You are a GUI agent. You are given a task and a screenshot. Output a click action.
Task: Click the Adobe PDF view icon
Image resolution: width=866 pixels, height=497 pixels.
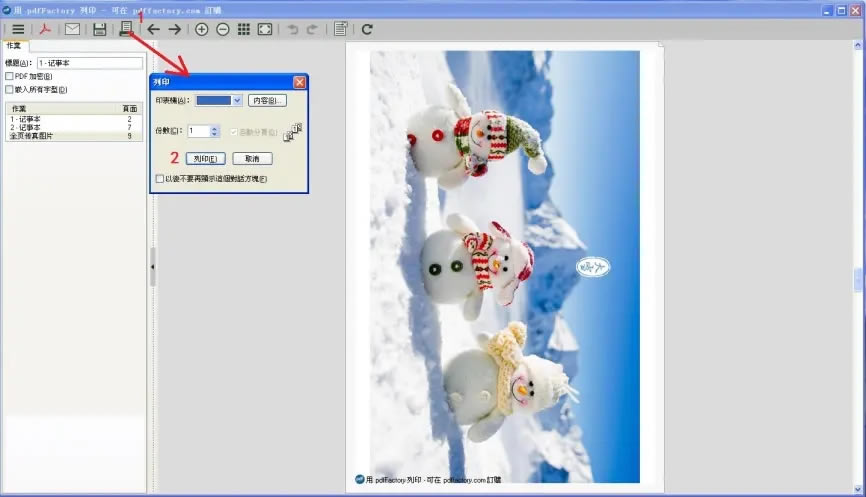tap(45, 29)
